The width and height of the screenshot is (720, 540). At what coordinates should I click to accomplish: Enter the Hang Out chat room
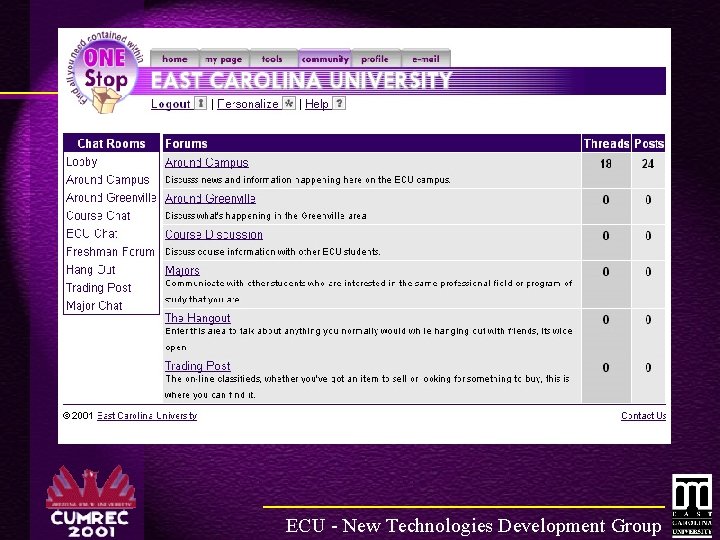(90, 270)
